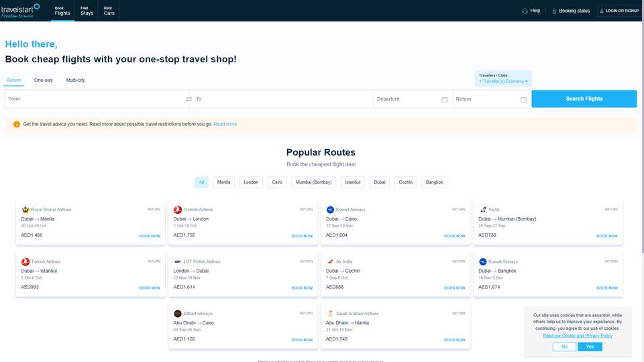Open Read more travel restrictions link

225,124
